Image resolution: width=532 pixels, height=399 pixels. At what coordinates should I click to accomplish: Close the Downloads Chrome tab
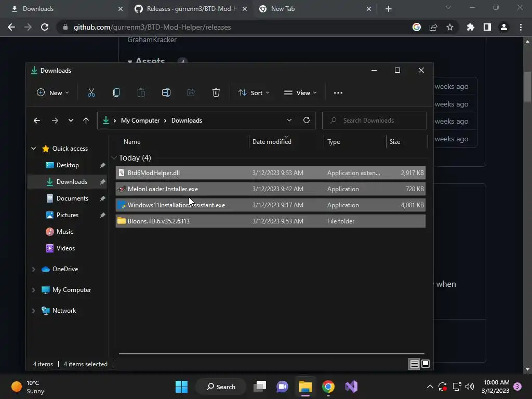point(121,9)
